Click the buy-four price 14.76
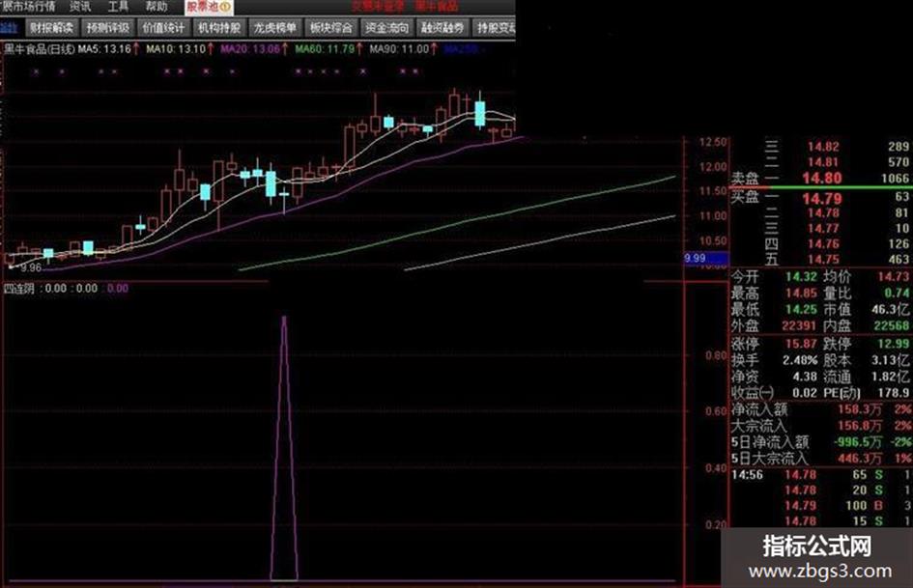Screen dimensions: 913x588 [x=823, y=244]
